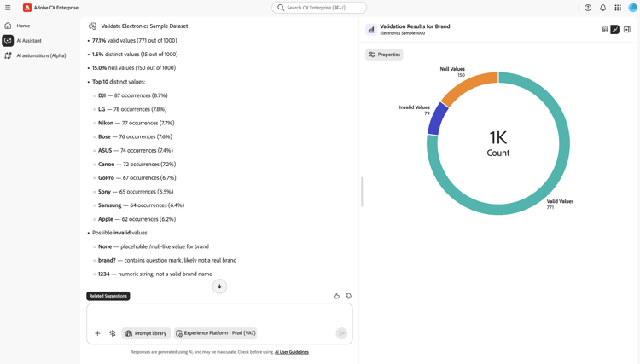Click the 77.1% valid values line

[x=134, y=40]
